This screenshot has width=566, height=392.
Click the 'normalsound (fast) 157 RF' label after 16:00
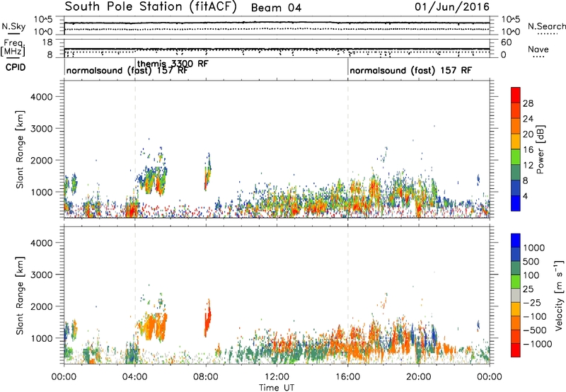pos(410,70)
